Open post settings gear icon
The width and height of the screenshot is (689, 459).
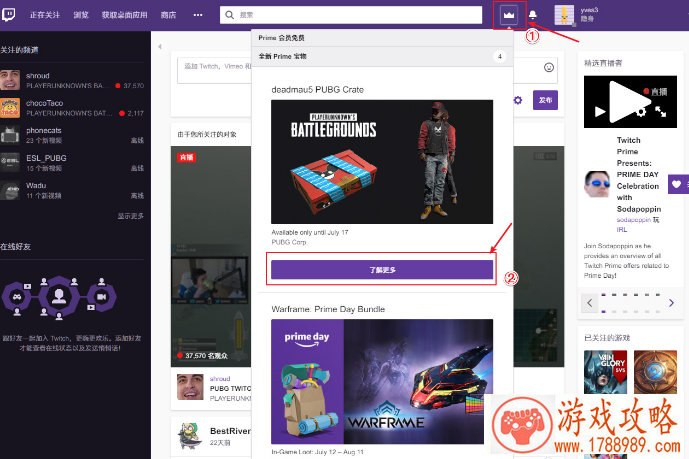coord(517,101)
